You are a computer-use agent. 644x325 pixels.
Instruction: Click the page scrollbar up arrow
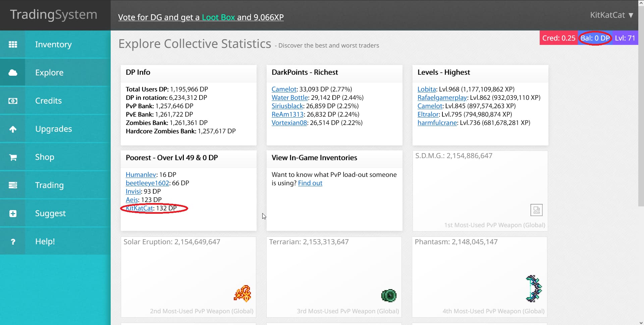641,3
